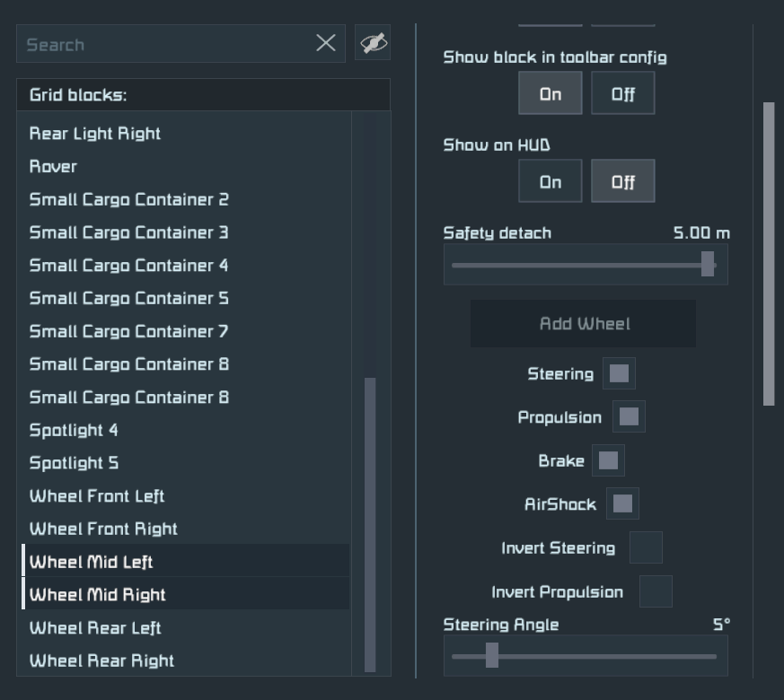
Task: Clear the search field with the X icon
Action: pos(326,43)
